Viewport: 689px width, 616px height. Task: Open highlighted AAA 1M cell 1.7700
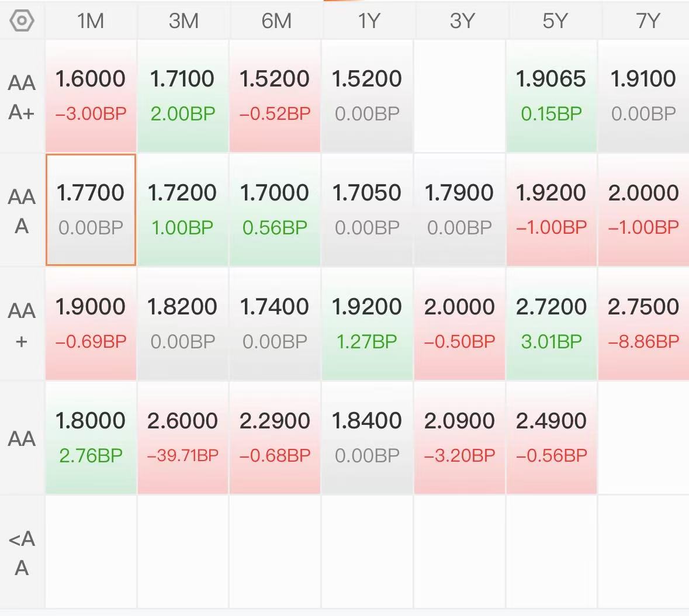pos(91,210)
